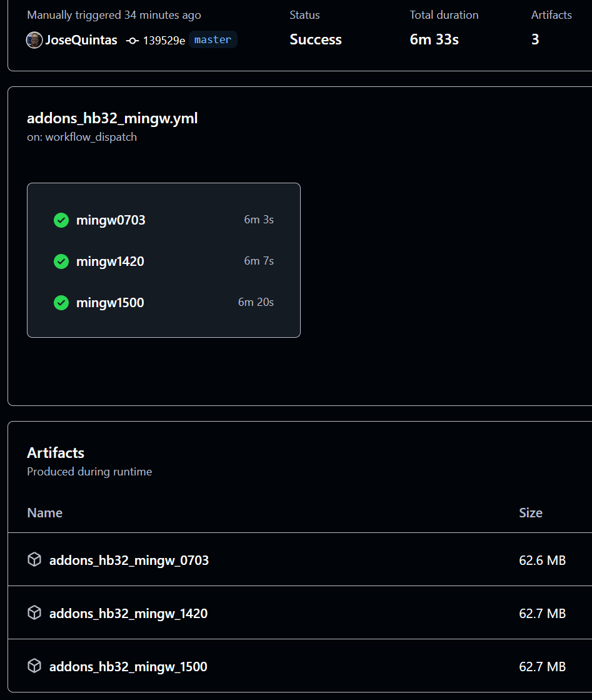Select the master branch label

click(213, 40)
